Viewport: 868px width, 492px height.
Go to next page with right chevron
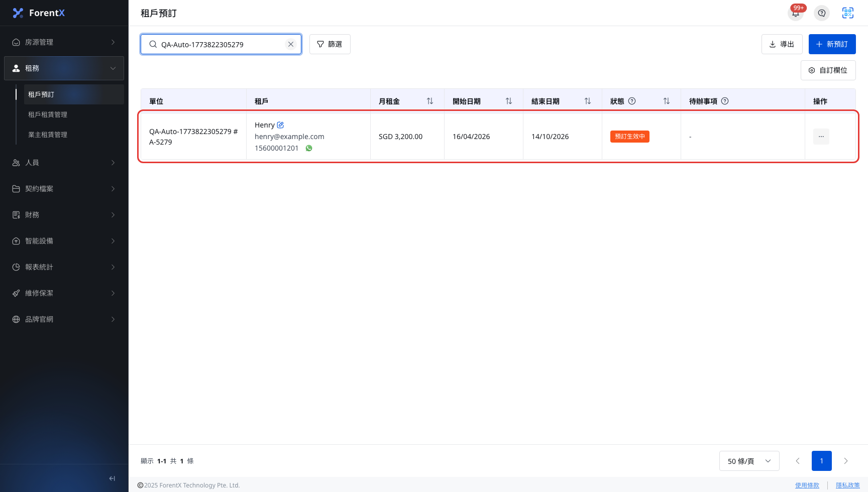click(x=846, y=461)
